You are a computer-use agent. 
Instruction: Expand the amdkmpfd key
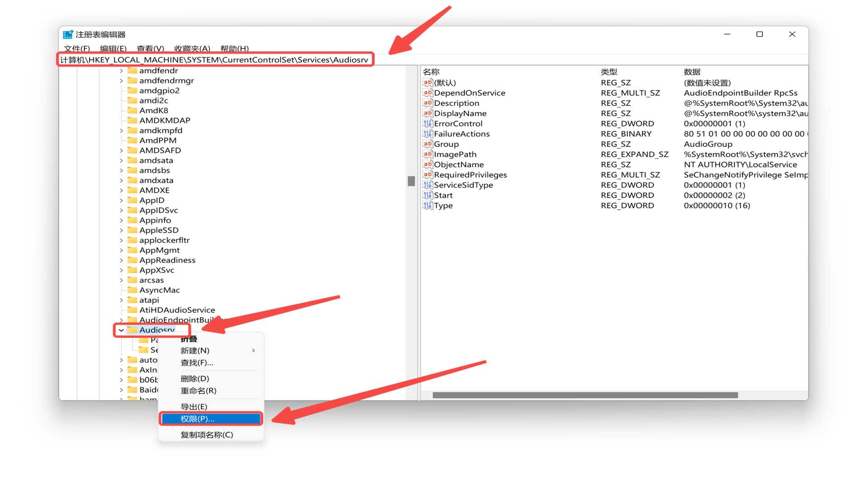[121, 131]
